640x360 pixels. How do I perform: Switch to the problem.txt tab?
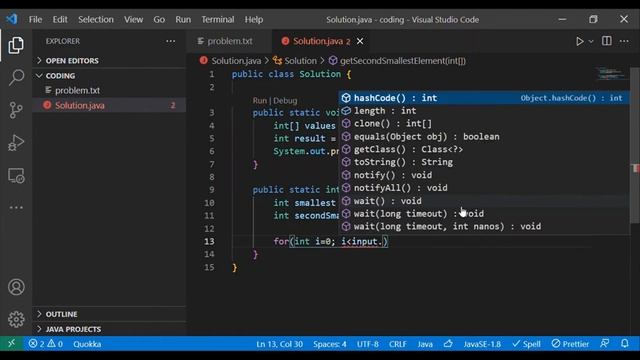[x=229, y=41]
